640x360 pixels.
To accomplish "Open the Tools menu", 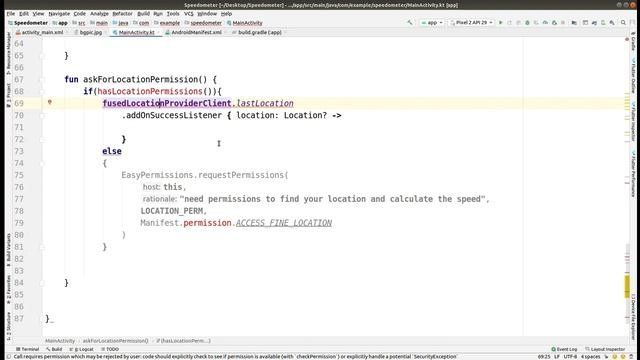I will (173, 13).
